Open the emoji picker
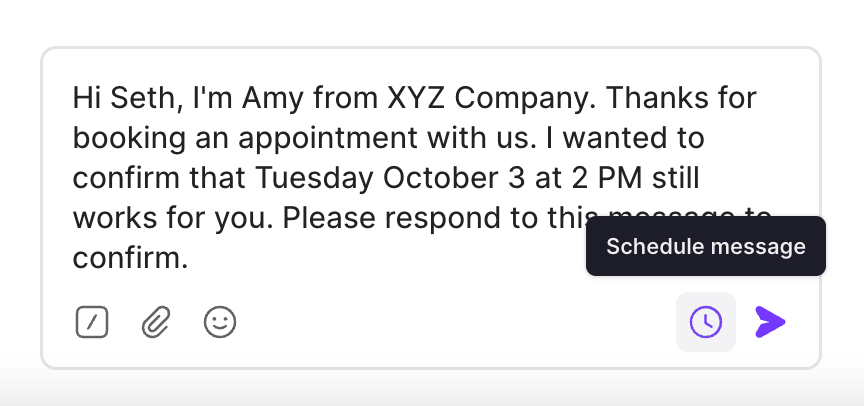The width and height of the screenshot is (864, 406). click(220, 322)
